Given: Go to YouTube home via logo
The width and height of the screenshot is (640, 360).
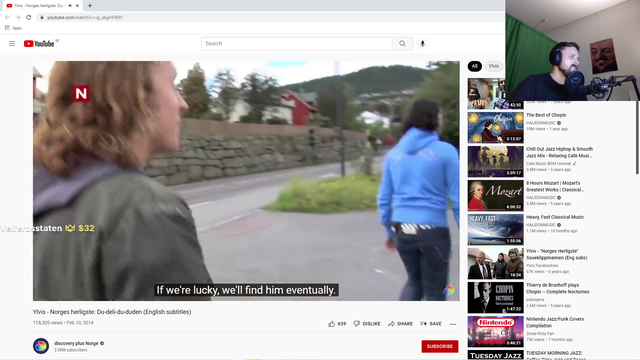Looking at the screenshot, I should point(39,44).
